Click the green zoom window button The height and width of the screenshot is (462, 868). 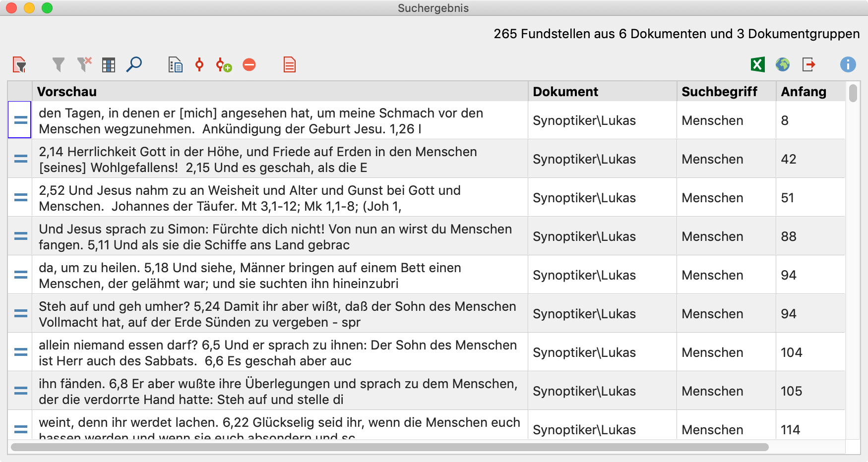click(x=47, y=8)
